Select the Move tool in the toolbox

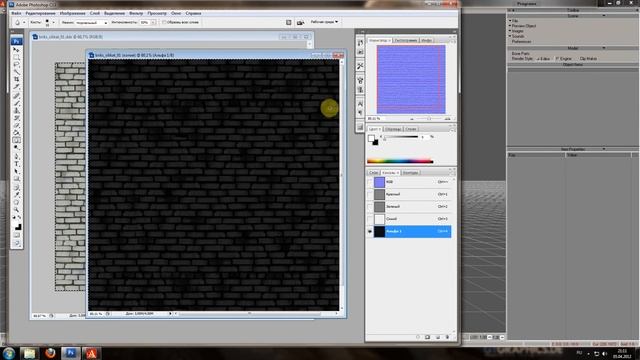16,49
